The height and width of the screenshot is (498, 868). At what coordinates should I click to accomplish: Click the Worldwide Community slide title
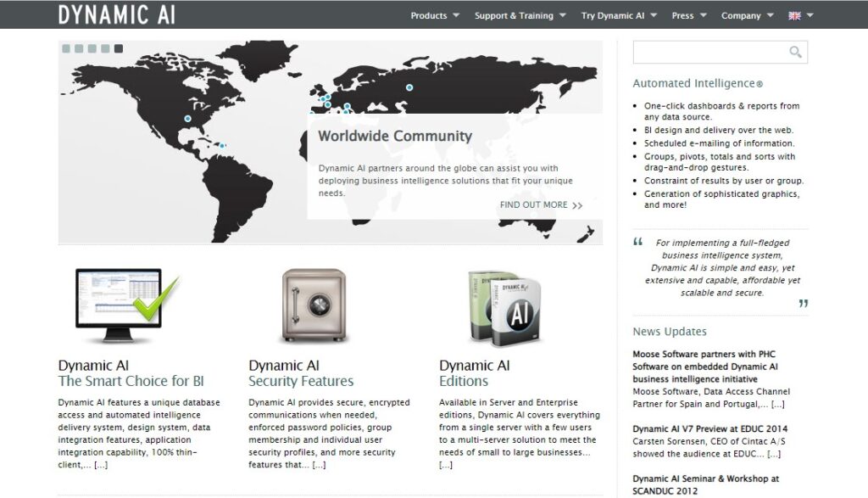(x=395, y=137)
